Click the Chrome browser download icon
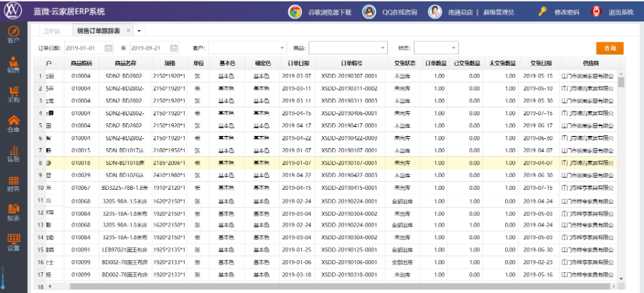This screenshot has height=293, width=644. point(295,12)
